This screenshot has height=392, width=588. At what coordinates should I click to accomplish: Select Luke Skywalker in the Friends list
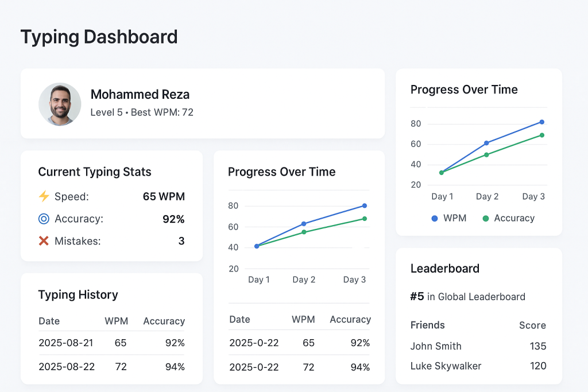(446, 366)
